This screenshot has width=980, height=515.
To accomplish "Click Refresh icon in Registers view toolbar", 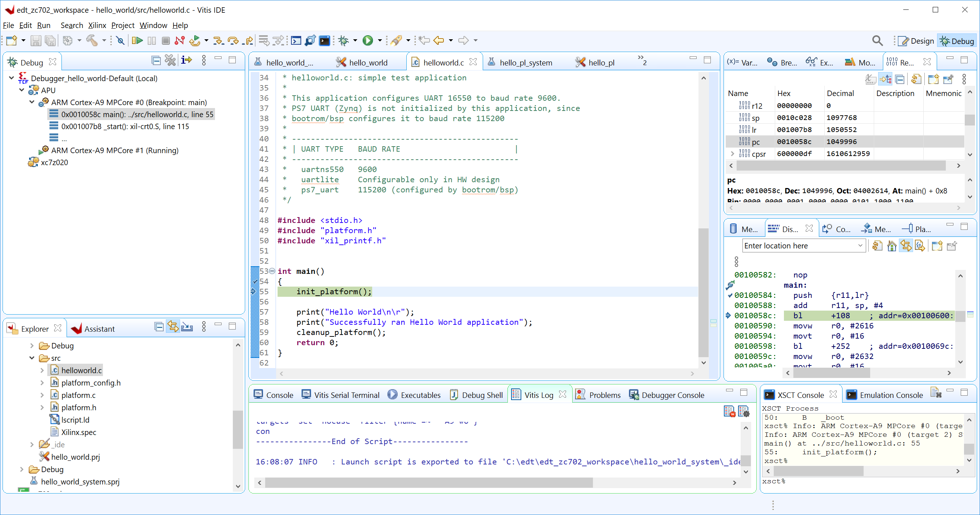I will point(916,79).
